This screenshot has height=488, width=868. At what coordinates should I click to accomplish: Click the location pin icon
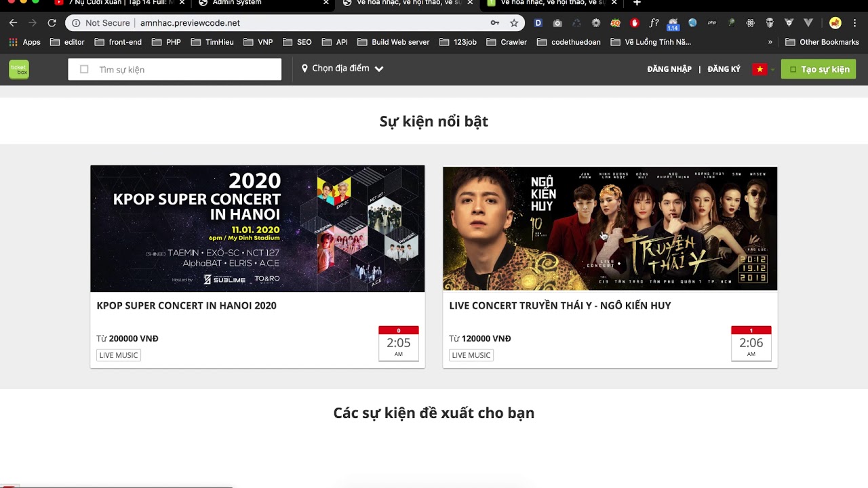click(304, 68)
